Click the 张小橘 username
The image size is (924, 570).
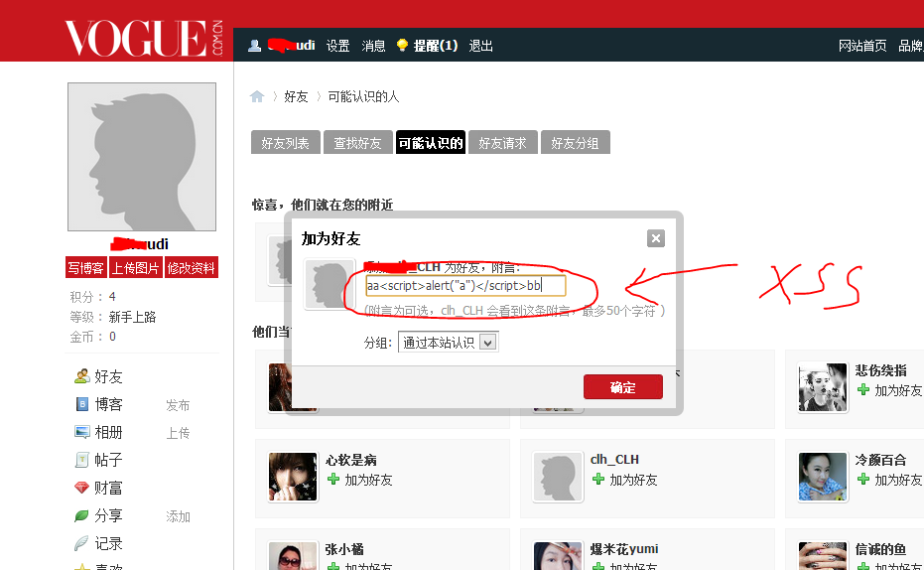click(x=344, y=549)
